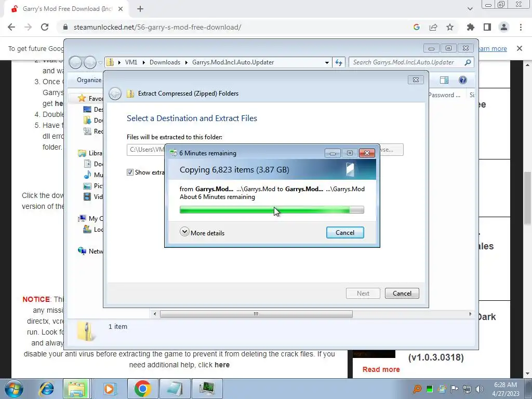
Task: Select VM1 in Explorer breadcrumb
Action: pyautogui.click(x=131, y=62)
